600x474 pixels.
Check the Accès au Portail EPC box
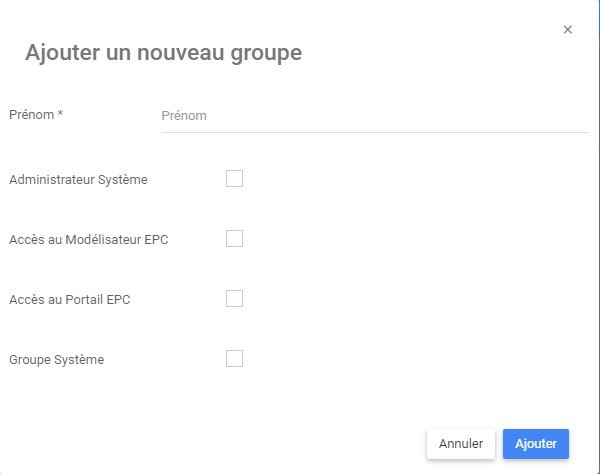[x=235, y=299]
